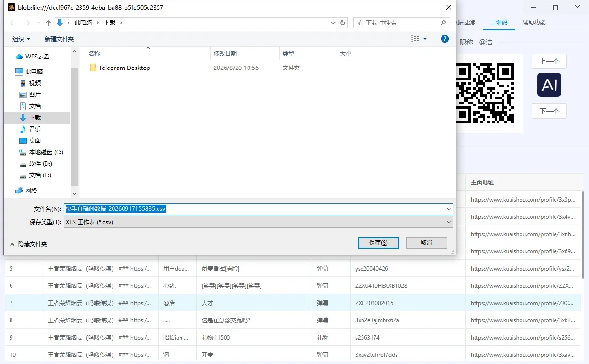Viewport: 589px width, 364px height.
Task: Switch to the 辅助功能 tab in main window
Action: point(534,23)
